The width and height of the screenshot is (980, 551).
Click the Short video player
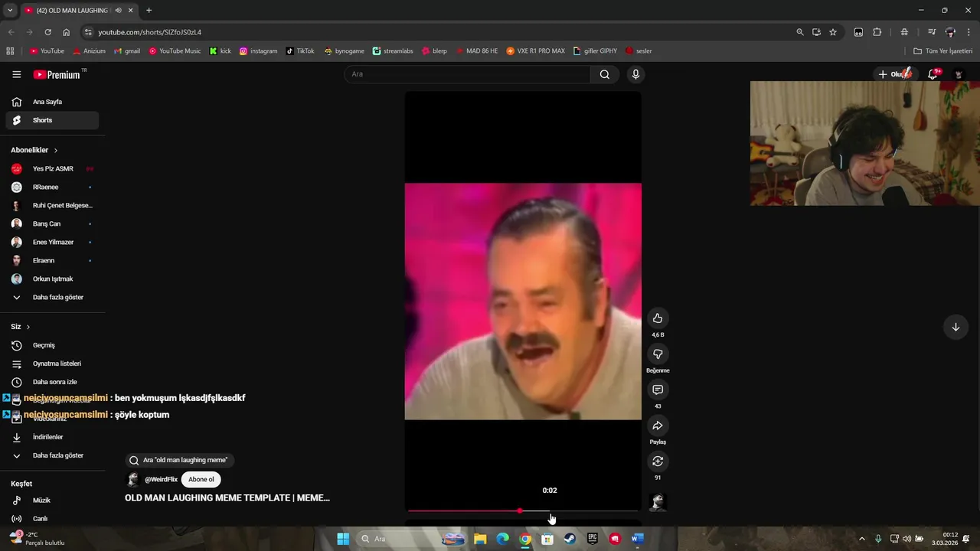(x=523, y=302)
